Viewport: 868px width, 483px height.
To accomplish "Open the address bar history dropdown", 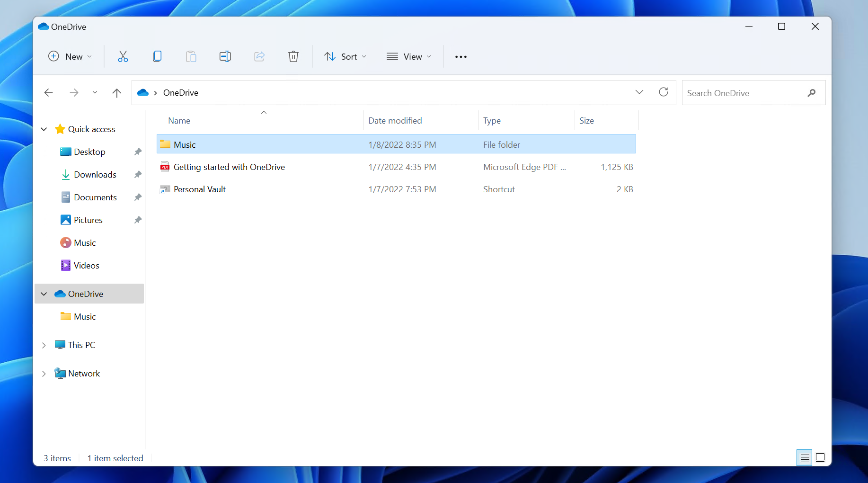I will (x=639, y=92).
